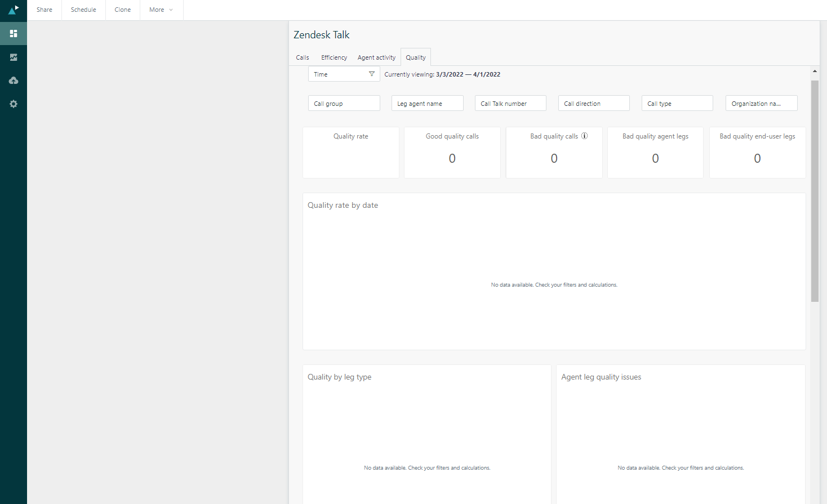827x504 pixels.
Task: Click the dashboard vertical scrollbar thumb
Action: coord(815,191)
